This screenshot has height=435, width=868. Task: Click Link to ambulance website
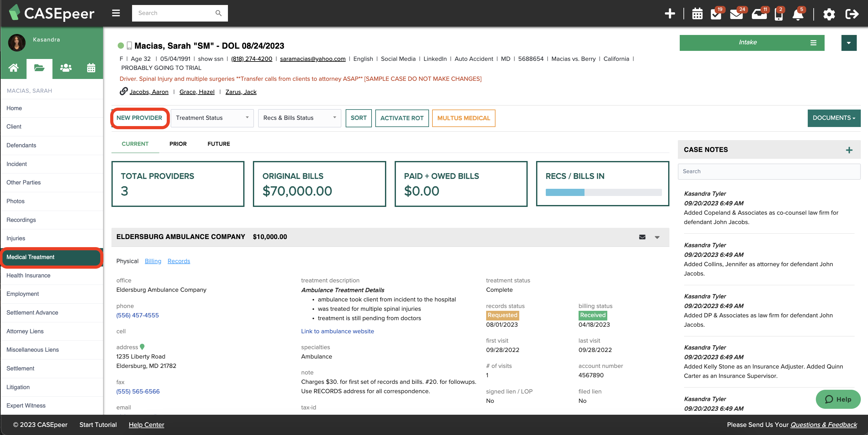337,331
